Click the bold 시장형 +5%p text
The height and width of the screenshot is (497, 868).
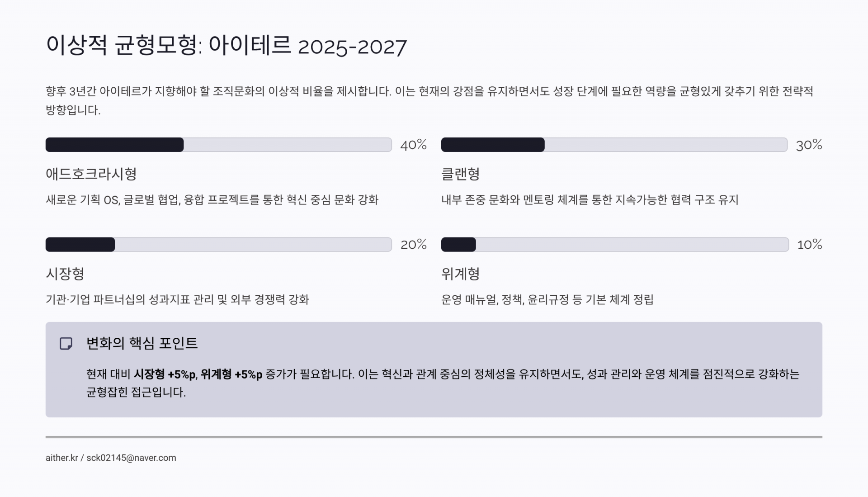[165, 374]
